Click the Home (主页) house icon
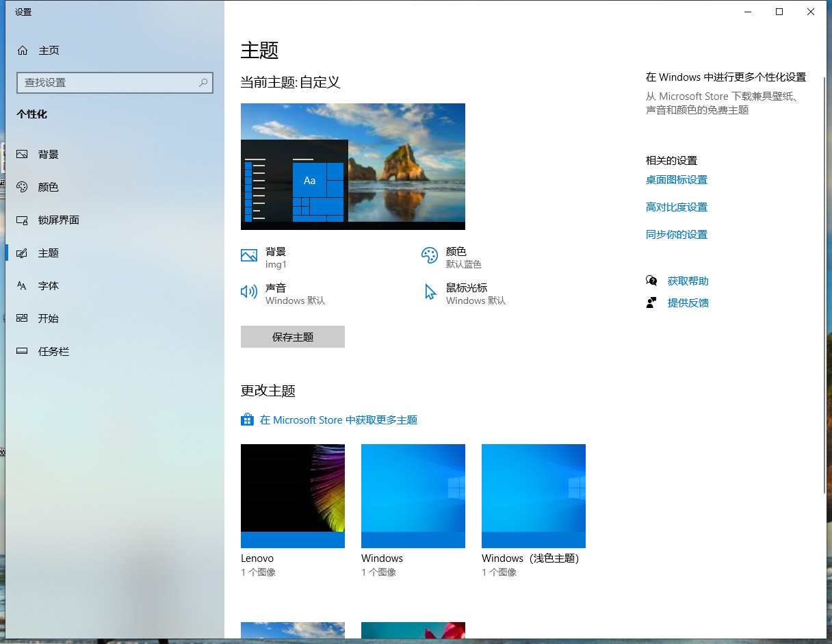The width and height of the screenshot is (832, 644). tap(23, 51)
